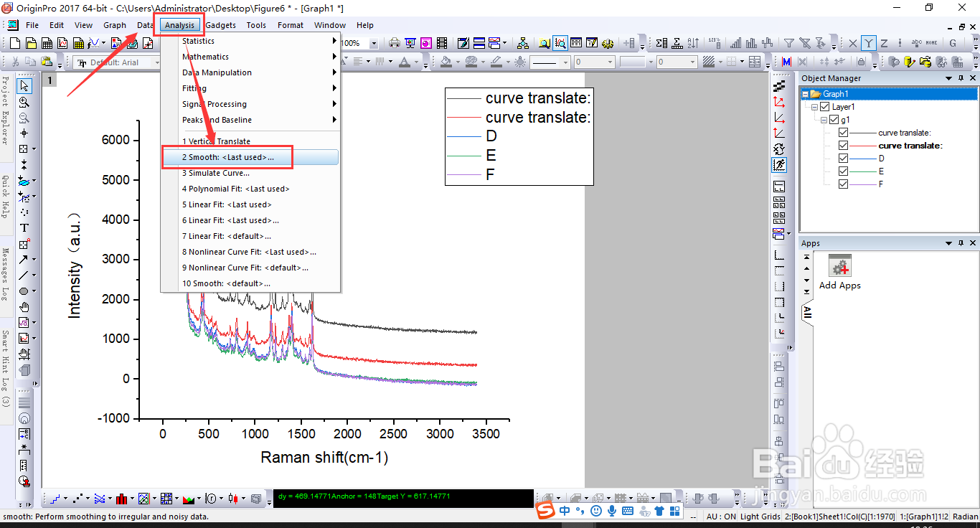Screen dimensions: 980x528
Task: Set column as Z designation
Action: pyautogui.click(x=884, y=43)
